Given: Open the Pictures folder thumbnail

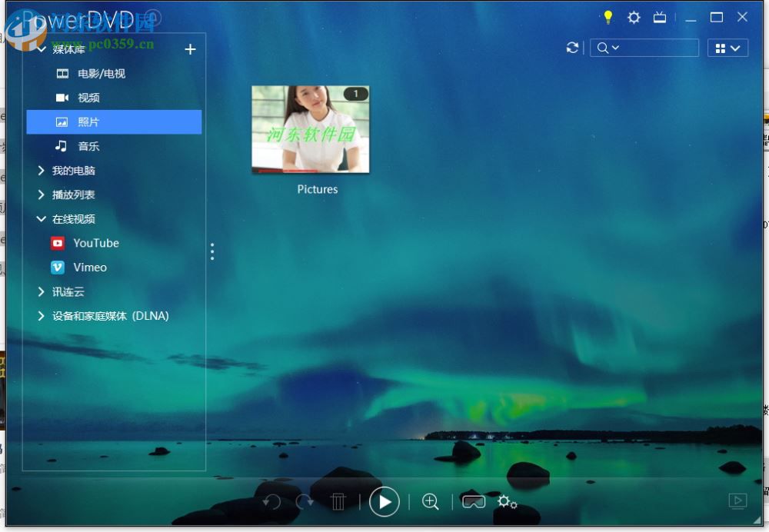Looking at the screenshot, I should (x=311, y=129).
